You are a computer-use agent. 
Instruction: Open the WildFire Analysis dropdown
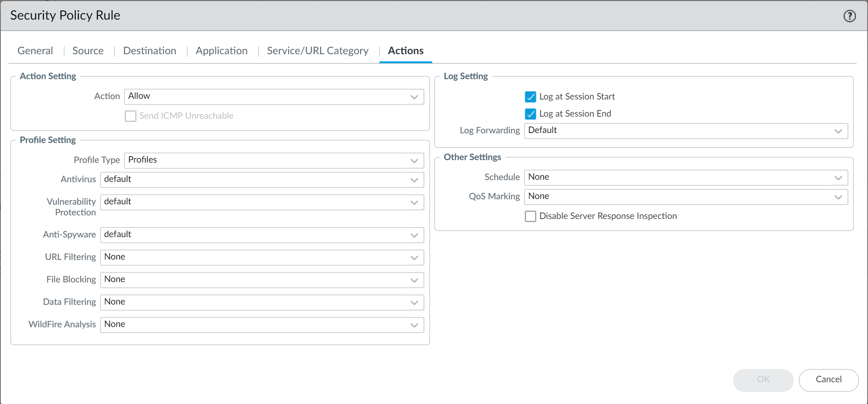(414, 325)
